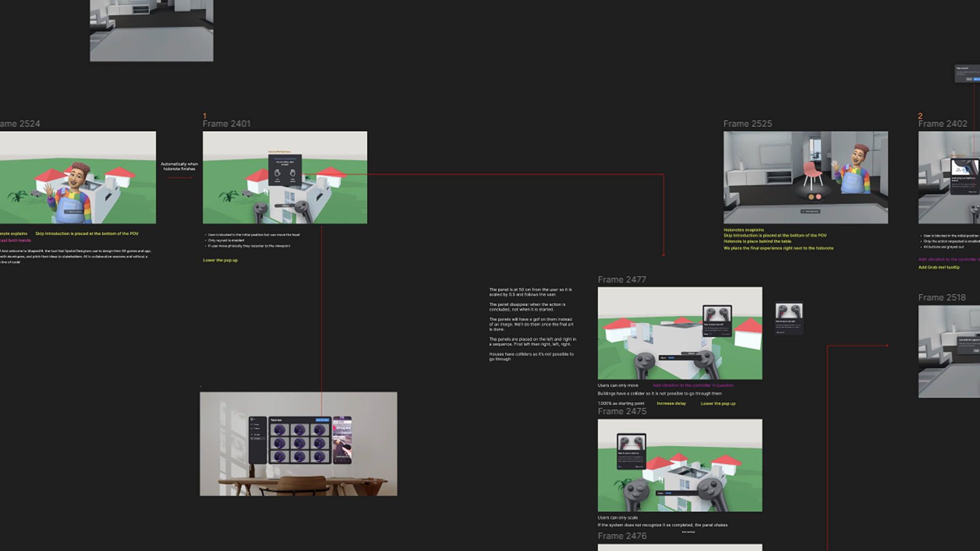
Task: Select the desk monitor mockup image
Action: click(x=299, y=444)
